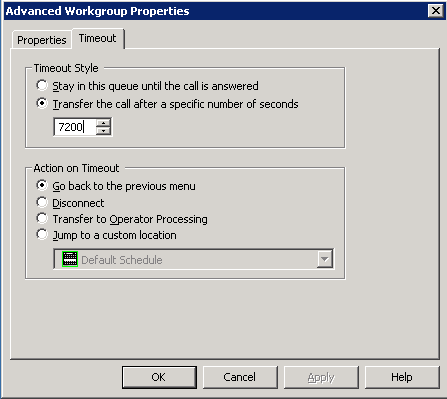Open Help for this dialog
The width and height of the screenshot is (447, 399).
[x=402, y=377]
